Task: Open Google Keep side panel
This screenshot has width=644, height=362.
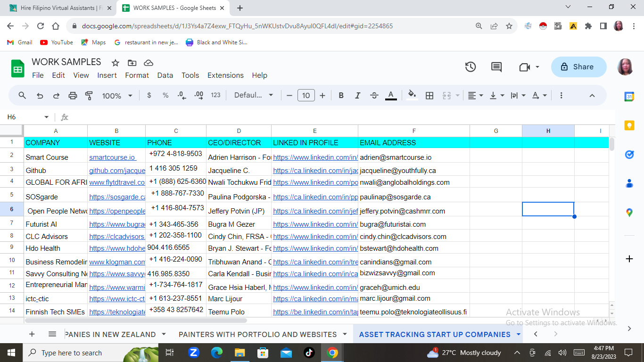Action: tap(629, 125)
